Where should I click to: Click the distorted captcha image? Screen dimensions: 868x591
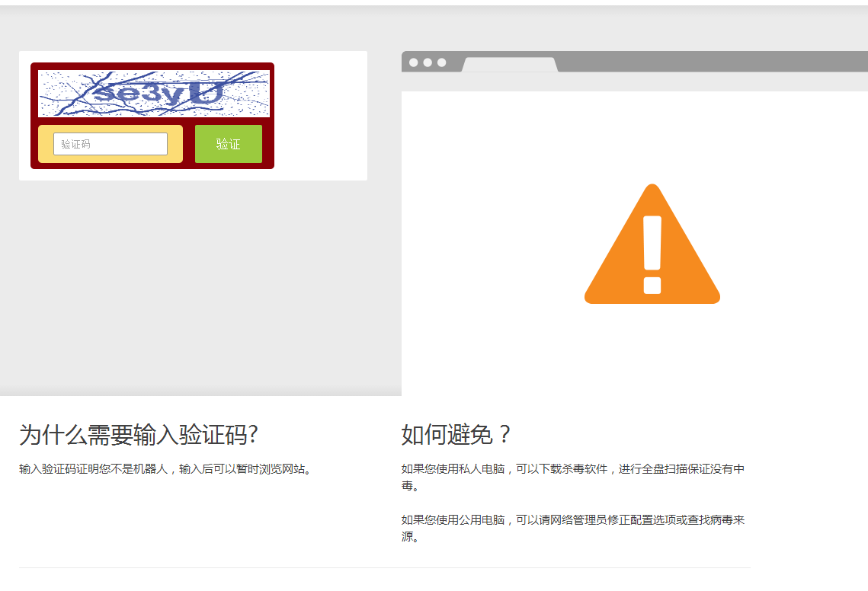point(153,94)
